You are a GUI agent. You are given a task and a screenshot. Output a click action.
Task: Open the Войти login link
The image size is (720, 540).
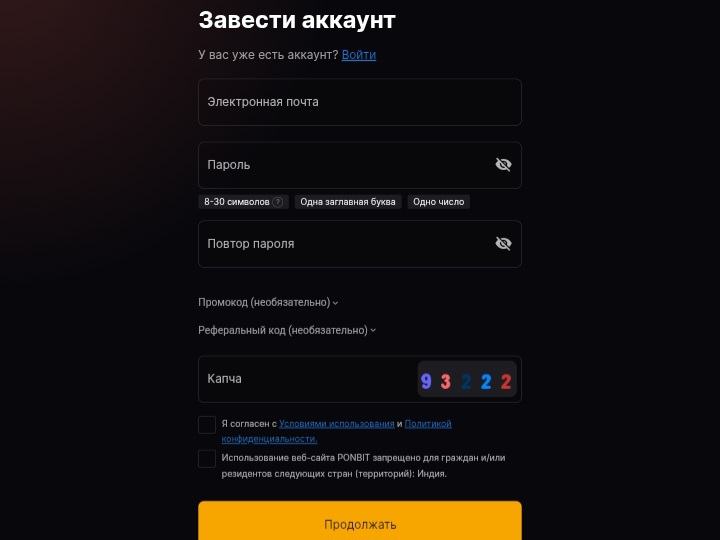(359, 55)
